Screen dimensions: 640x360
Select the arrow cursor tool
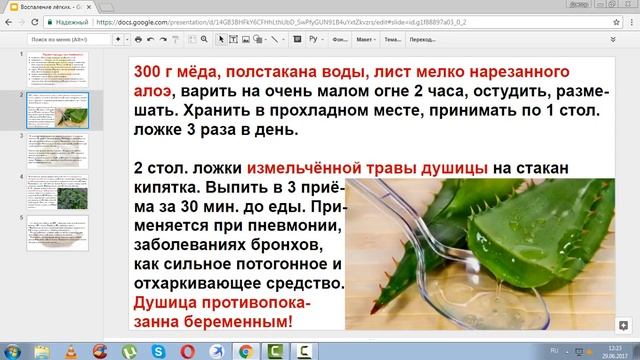coord(221,40)
